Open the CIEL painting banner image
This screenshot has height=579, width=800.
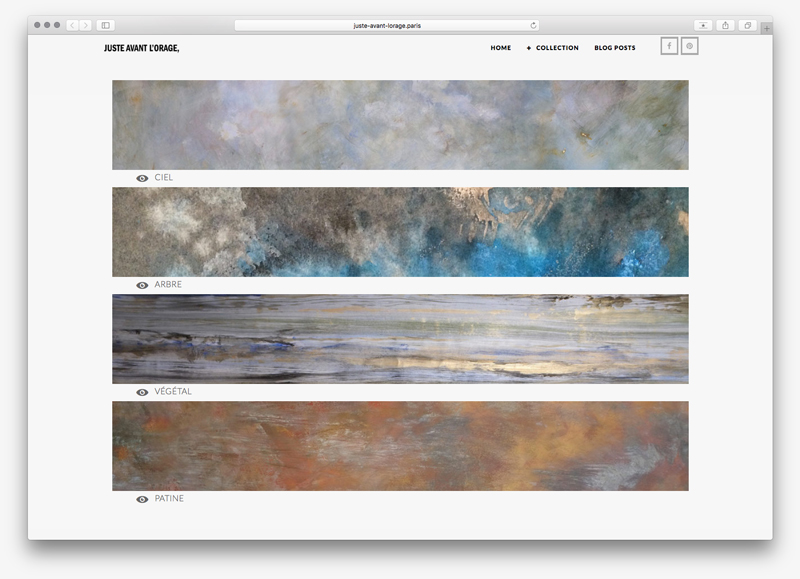click(401, 125)
